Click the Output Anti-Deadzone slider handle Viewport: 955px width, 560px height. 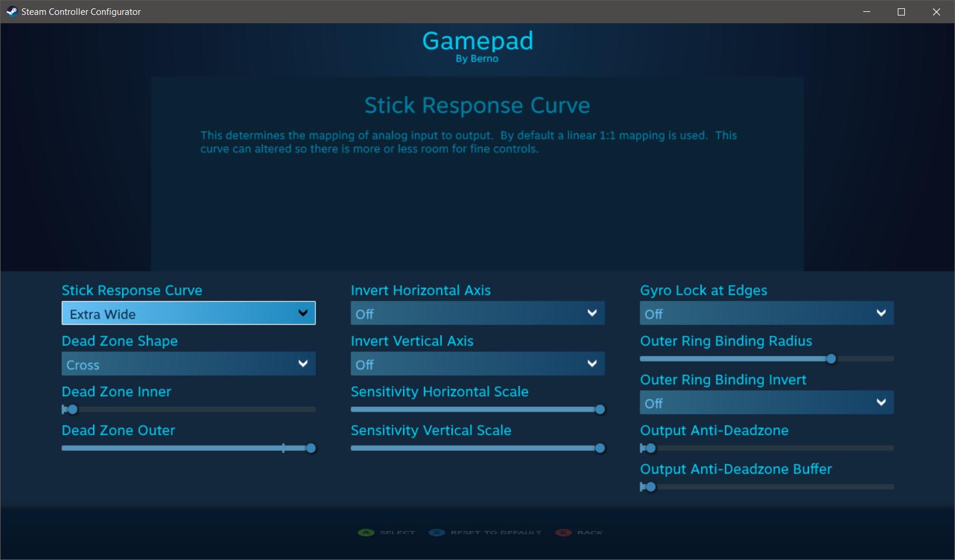(x=651, y=448)
